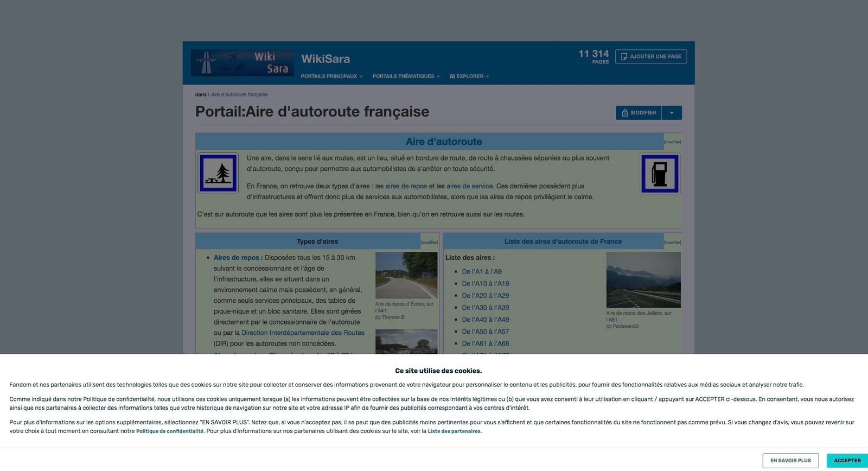Click the WikiSara site title

tap(325, 59)
